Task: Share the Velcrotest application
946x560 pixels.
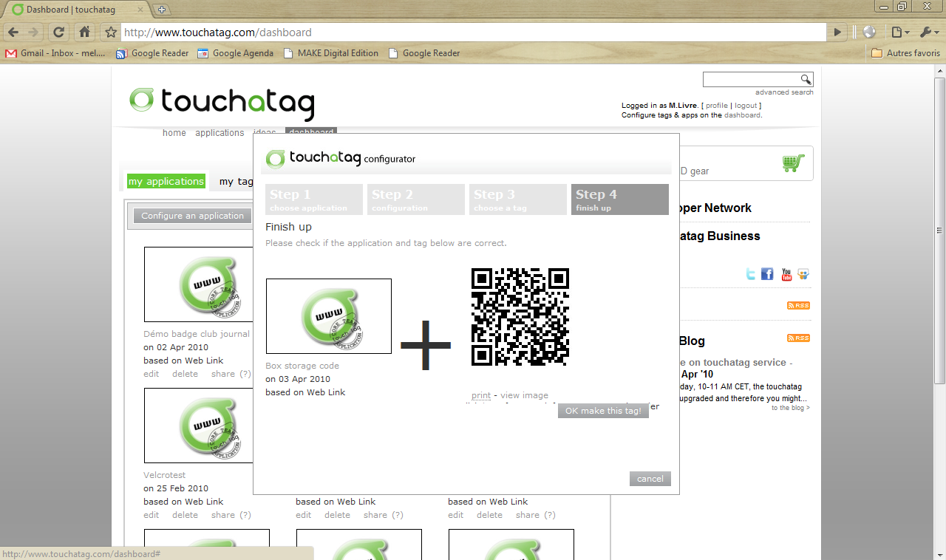Action: (223, 515)
